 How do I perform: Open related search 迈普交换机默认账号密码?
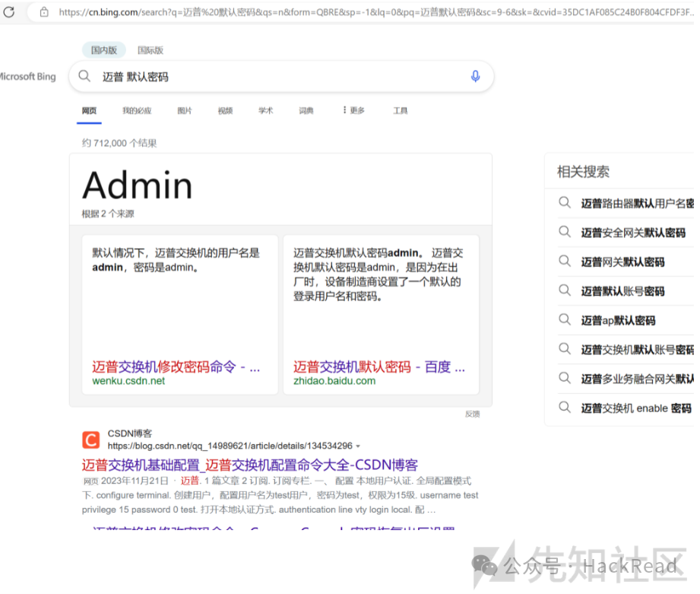click(637, 350)
